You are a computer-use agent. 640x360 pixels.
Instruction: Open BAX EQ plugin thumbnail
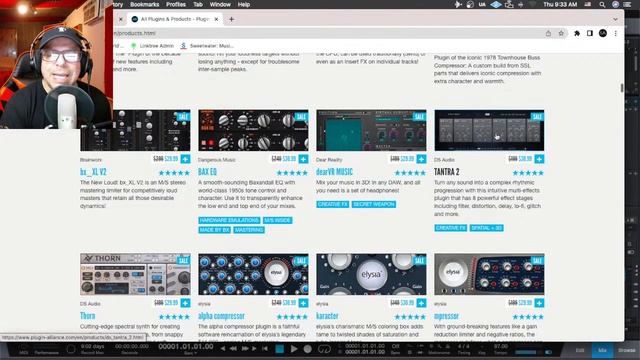(253, 130)
